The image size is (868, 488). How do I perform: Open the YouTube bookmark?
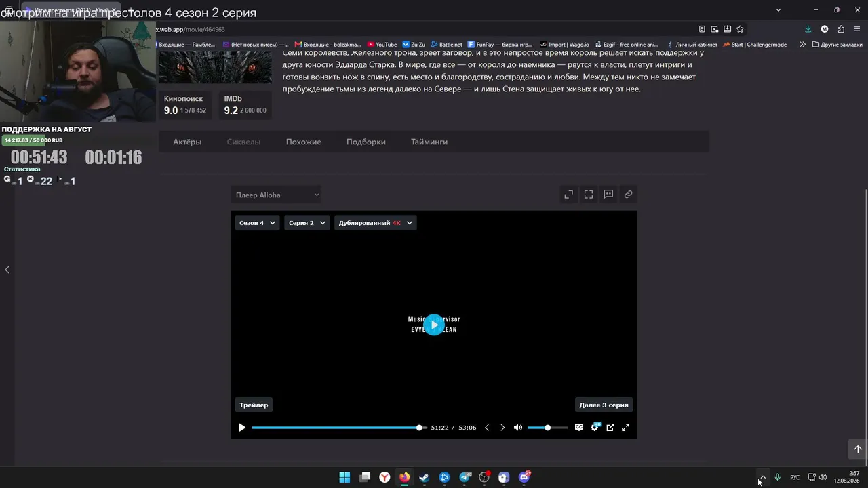point(382,45)
